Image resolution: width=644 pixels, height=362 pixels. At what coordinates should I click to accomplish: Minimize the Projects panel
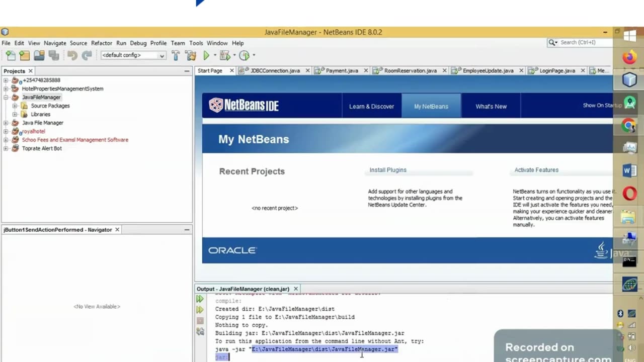187,71
